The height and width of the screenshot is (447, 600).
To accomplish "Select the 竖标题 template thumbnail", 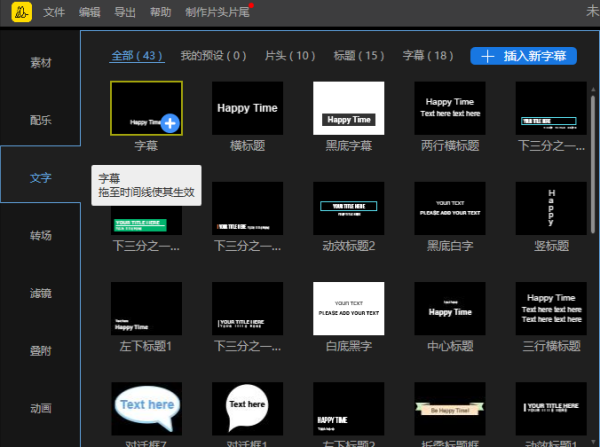I will click(551, 208).
